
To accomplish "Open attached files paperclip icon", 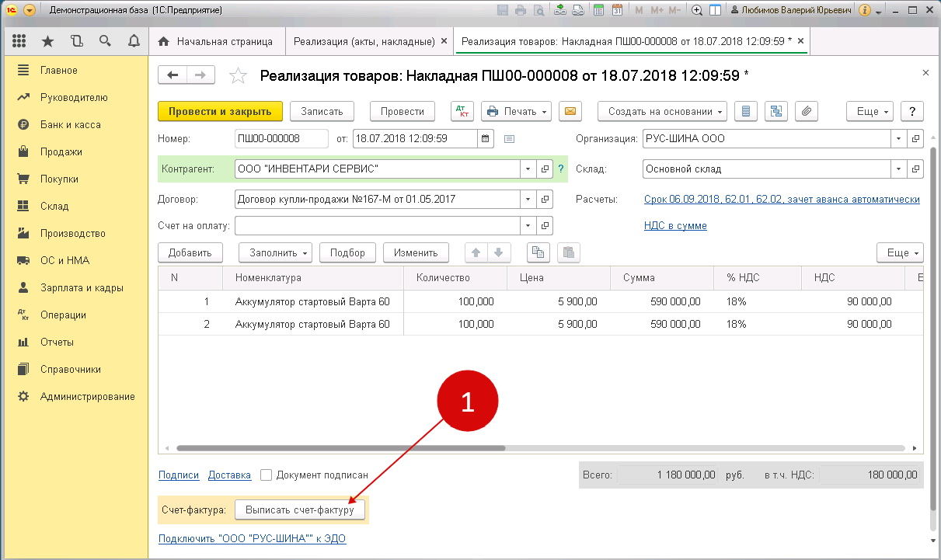I will tap(807, 111).
